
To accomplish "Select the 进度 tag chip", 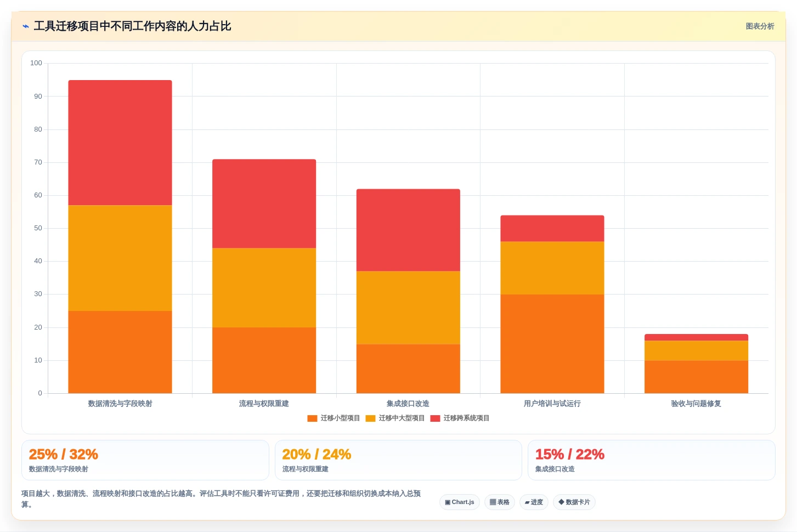I will [x=534, y=502].
